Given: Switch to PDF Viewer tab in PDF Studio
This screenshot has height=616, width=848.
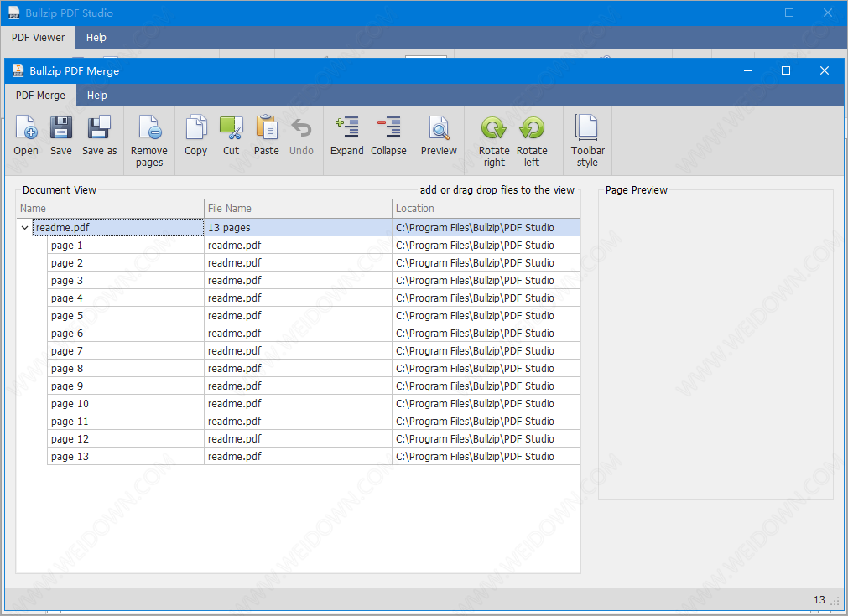Looking at the screenshot, I should [x=39, y=37].
